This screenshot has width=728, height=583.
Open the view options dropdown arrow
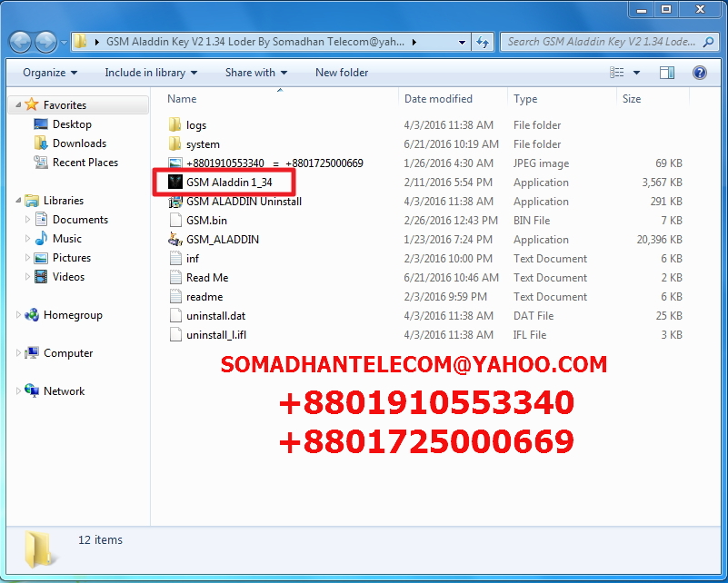[x=636, y=73]
